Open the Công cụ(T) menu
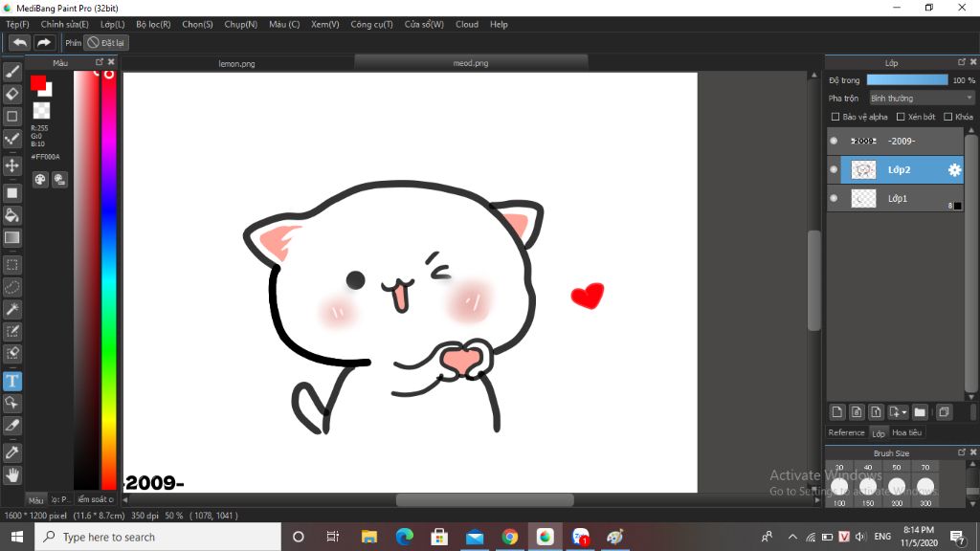This screenshot has width=980, height=551. (x=371, y=24)
